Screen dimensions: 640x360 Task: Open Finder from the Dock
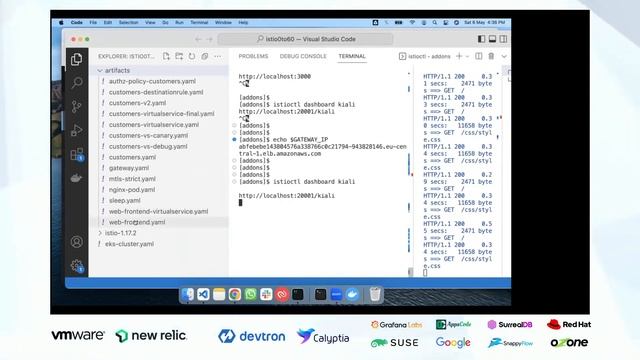pyautogui.click(x=187, y=294)
